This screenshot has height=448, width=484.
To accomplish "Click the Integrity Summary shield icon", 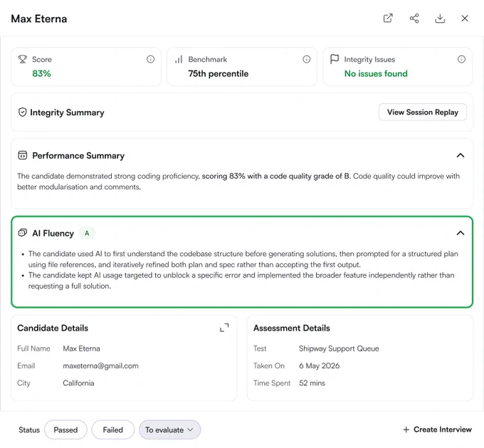I will pos(22,112).
